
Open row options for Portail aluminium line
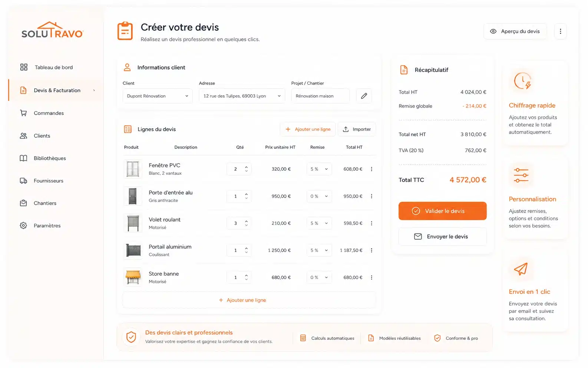[371, 250]
